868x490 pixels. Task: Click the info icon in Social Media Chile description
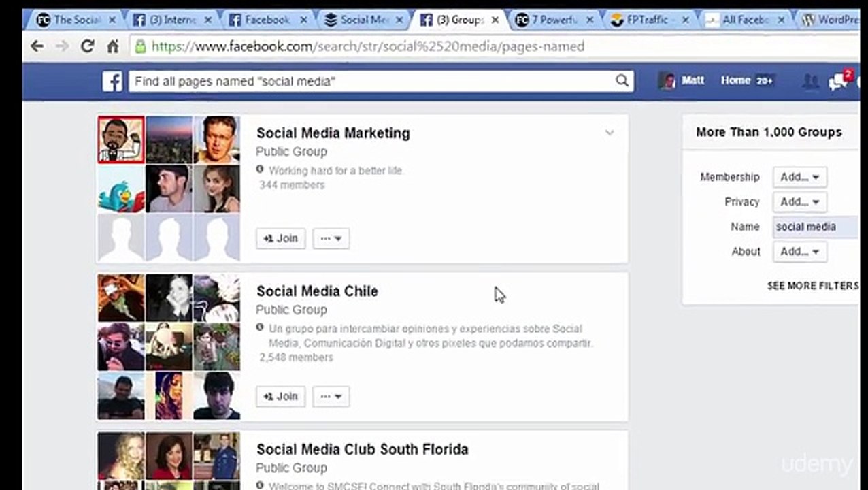[x=260, y=328]
